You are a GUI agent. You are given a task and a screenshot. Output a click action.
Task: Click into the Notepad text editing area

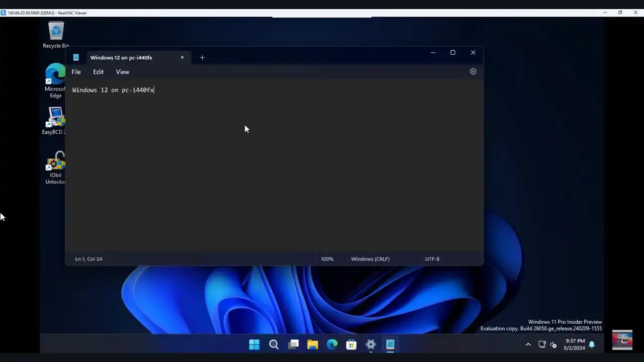point(274,166)
